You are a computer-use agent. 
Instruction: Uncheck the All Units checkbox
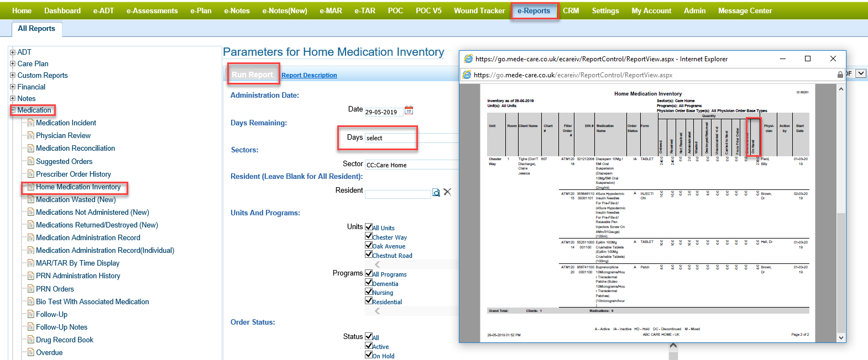pyautogui.click(x=369, y=227)
